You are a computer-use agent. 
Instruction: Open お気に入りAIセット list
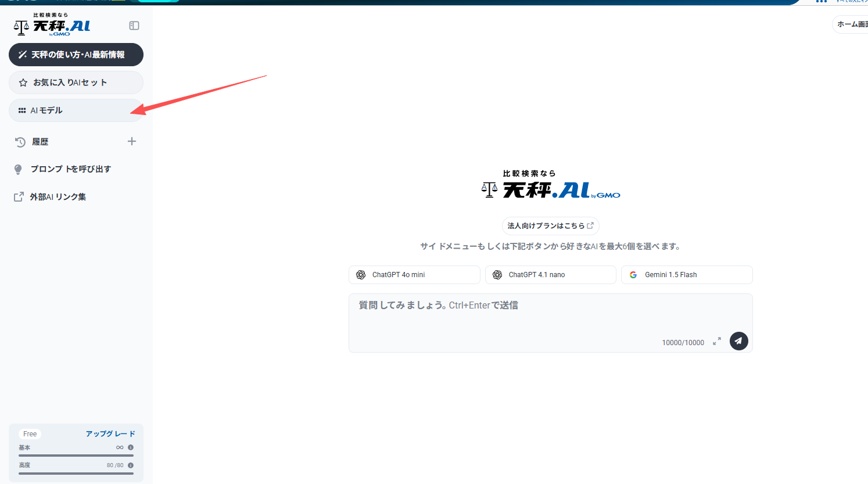coord(76,83)
